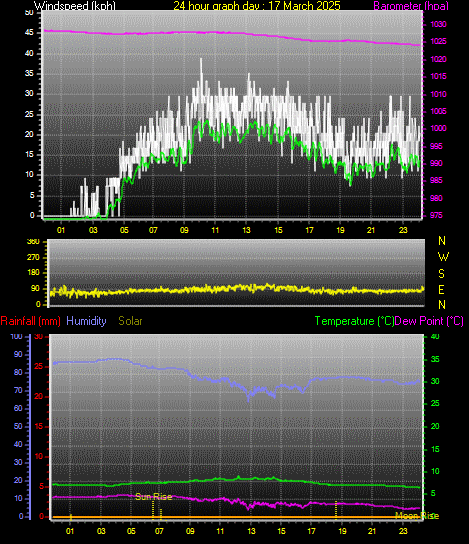Click the 985 value on barometer axis
Screen dimensions: 469x544
click(436, 180)
